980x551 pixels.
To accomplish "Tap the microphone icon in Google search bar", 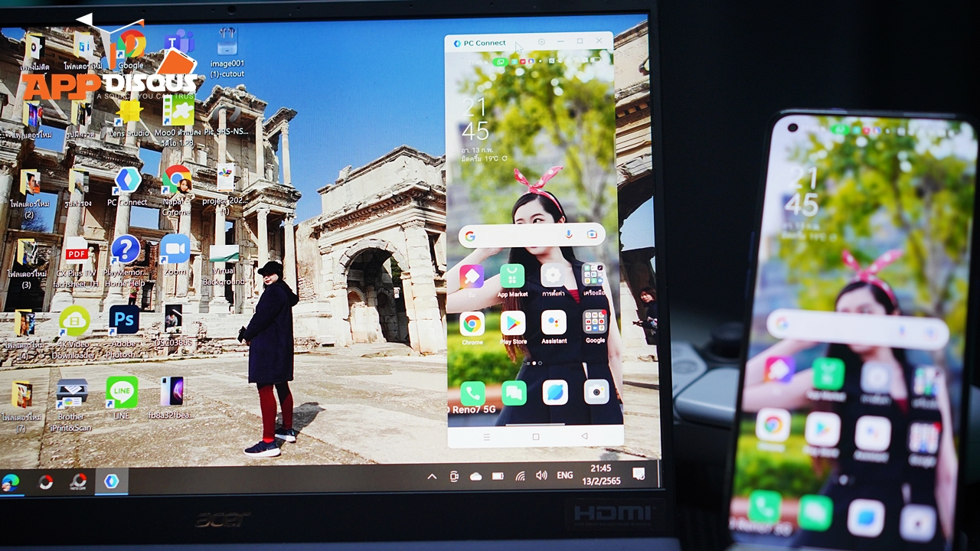I will coord(569,235).
